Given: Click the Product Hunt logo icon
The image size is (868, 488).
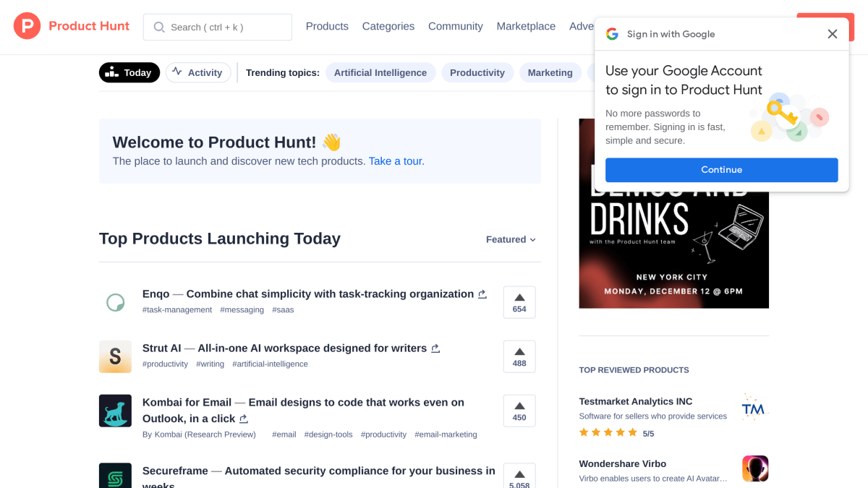Looking at the screenshot, I should tap(27, 26).
